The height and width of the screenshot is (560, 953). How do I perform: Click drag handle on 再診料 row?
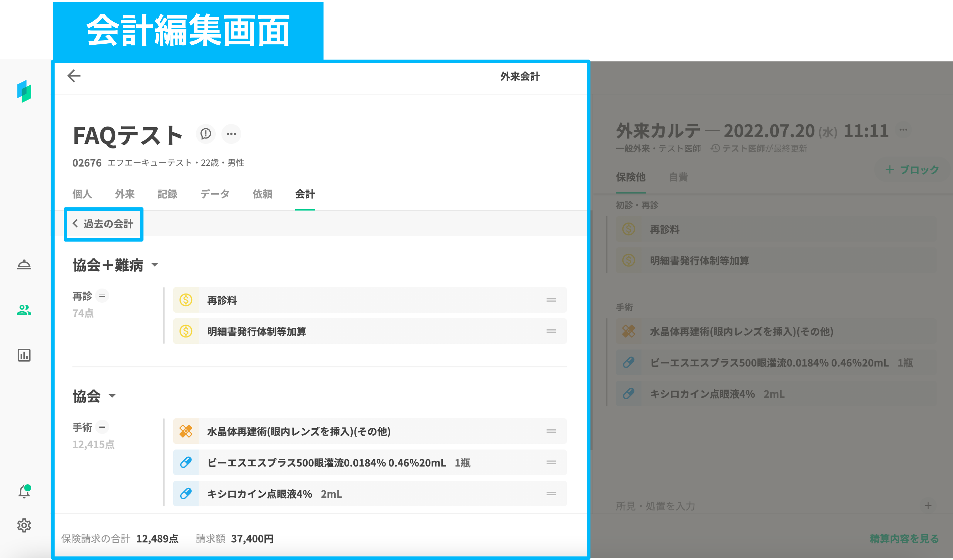pos(551,300)
